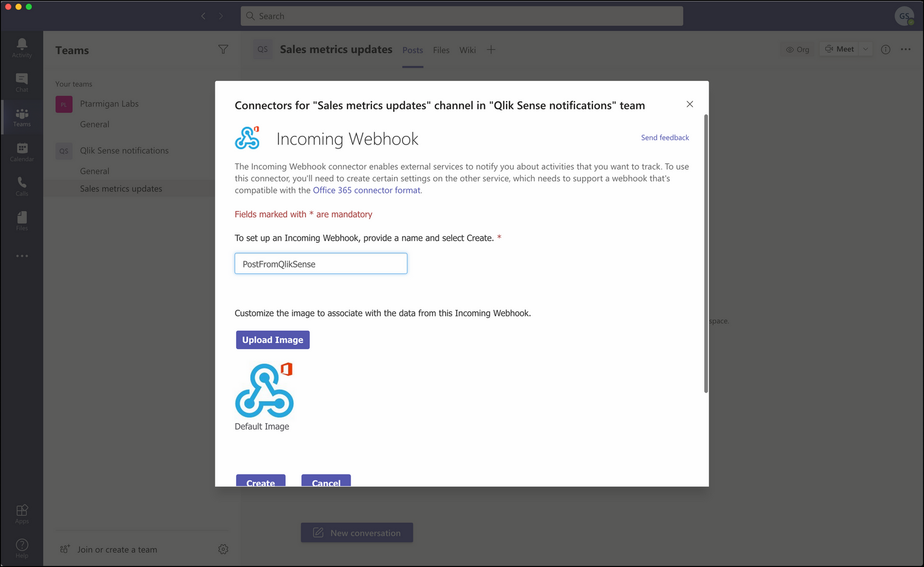Open the Meet dropdown arrow
The width and height of the screenshot is (924, 567).
click(865, 49)
